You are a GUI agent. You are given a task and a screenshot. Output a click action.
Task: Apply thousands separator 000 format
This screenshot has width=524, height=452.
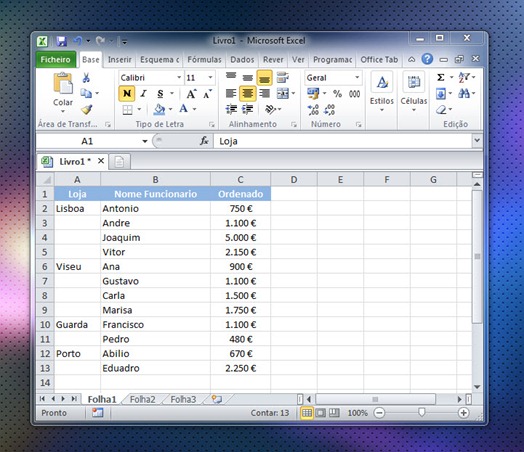tap(355, 94)
